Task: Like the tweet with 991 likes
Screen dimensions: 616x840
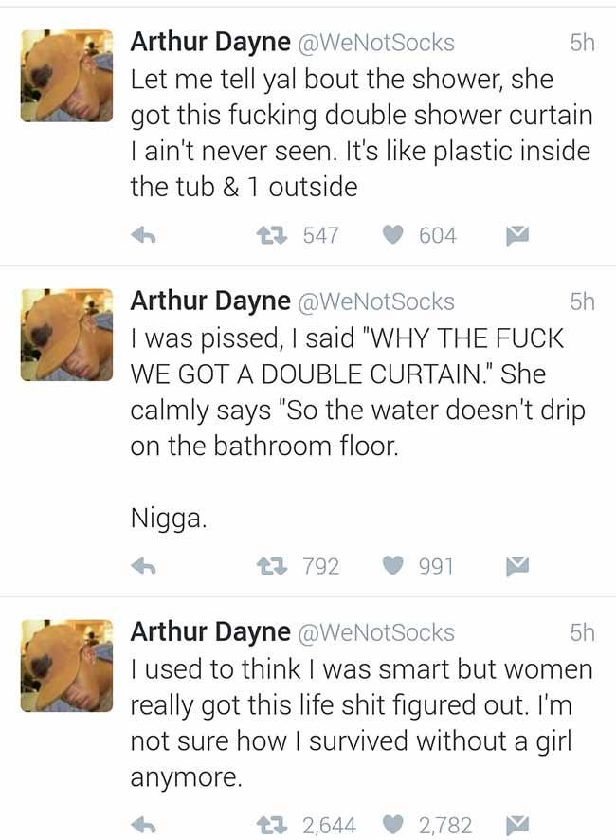Action: (x=392, y=565)
